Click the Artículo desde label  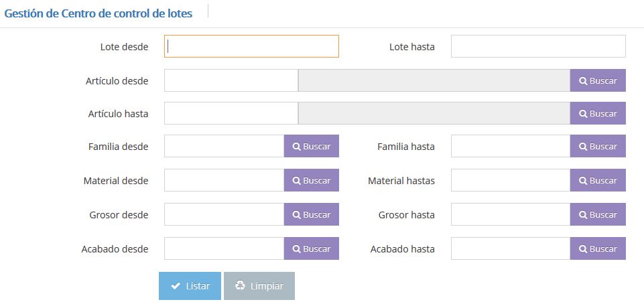click(x=117, y=81)
